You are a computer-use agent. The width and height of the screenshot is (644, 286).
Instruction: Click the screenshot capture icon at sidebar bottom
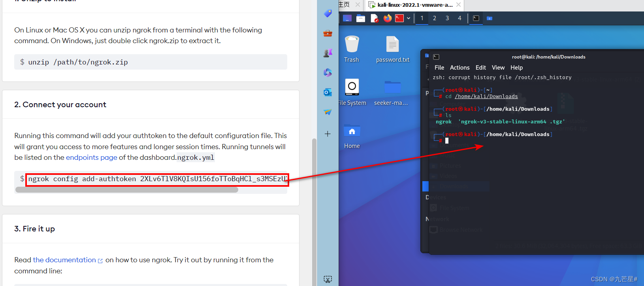point(328,279)
